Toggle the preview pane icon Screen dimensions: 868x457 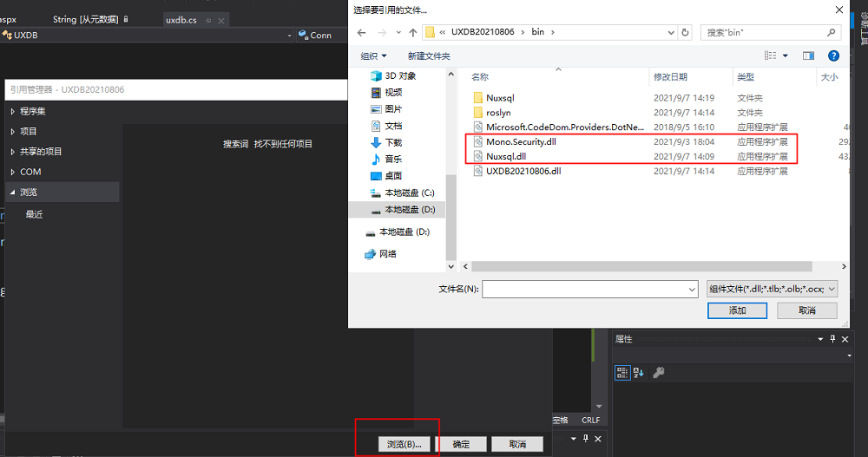pyautogui.click(x=808, y=55)
